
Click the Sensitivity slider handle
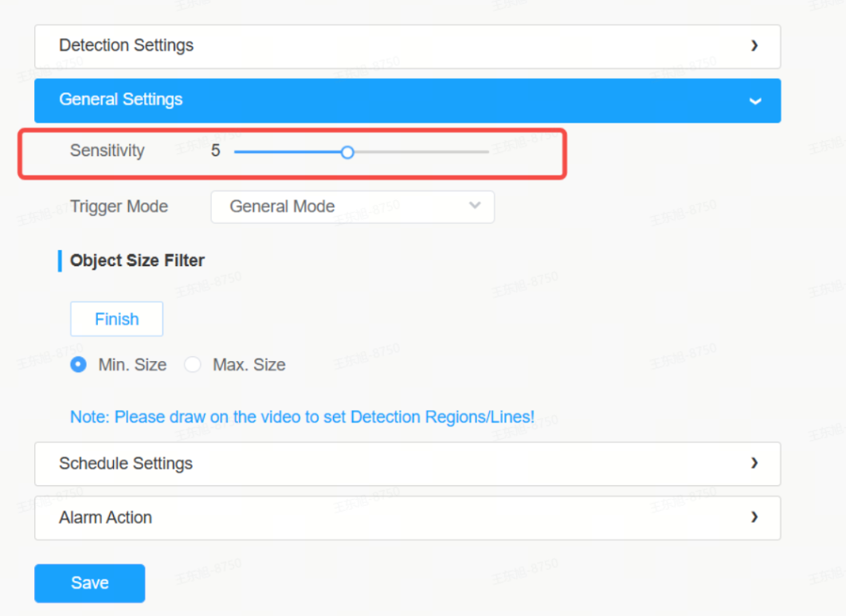pos(347,152)
